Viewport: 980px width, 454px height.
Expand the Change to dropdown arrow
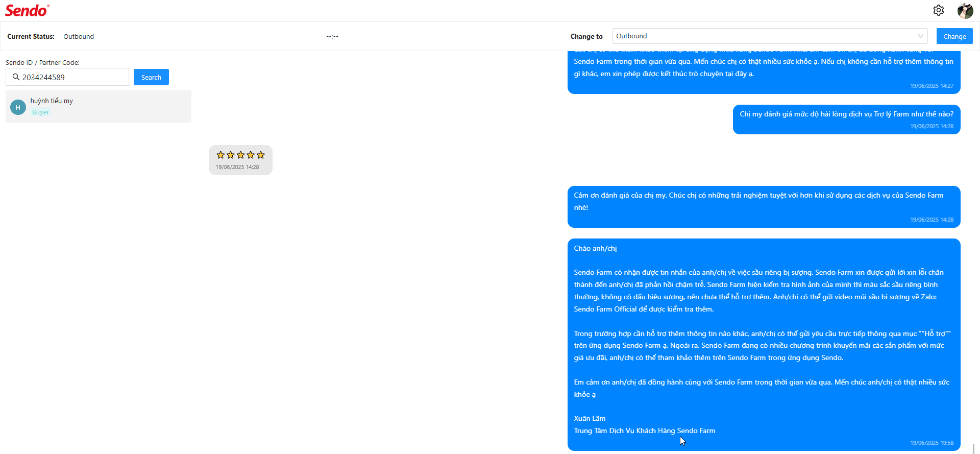[920, 36]
